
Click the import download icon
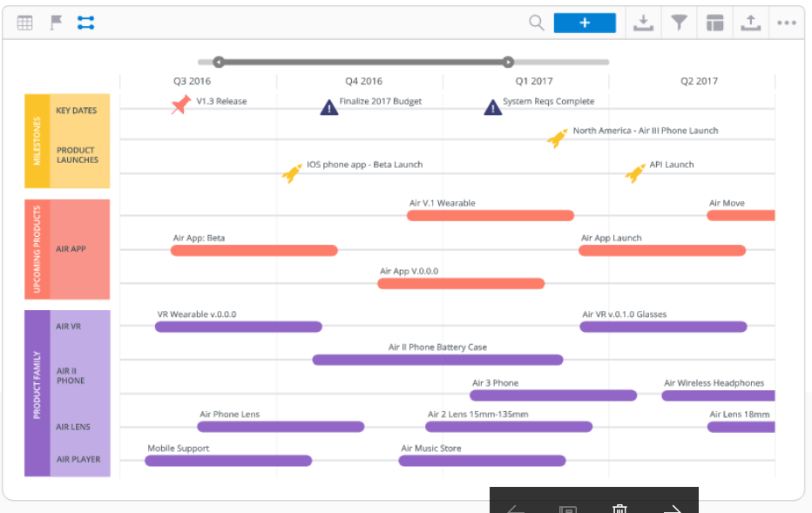(x=643, y=24)
